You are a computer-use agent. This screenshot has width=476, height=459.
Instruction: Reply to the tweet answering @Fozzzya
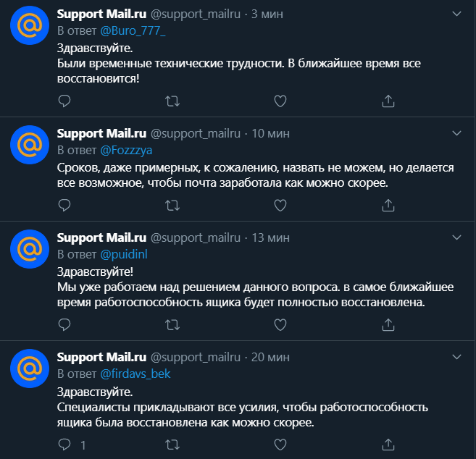pos(64,206)
